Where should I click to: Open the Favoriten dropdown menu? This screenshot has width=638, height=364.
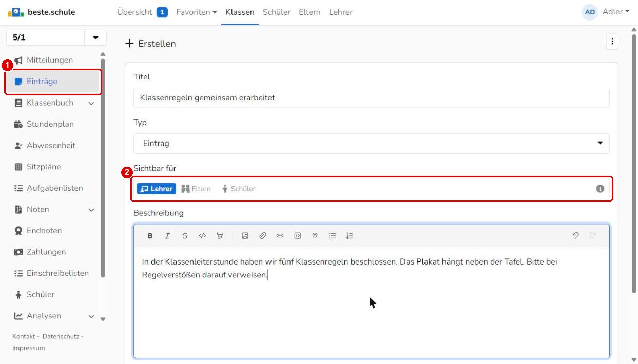(197, 12)
